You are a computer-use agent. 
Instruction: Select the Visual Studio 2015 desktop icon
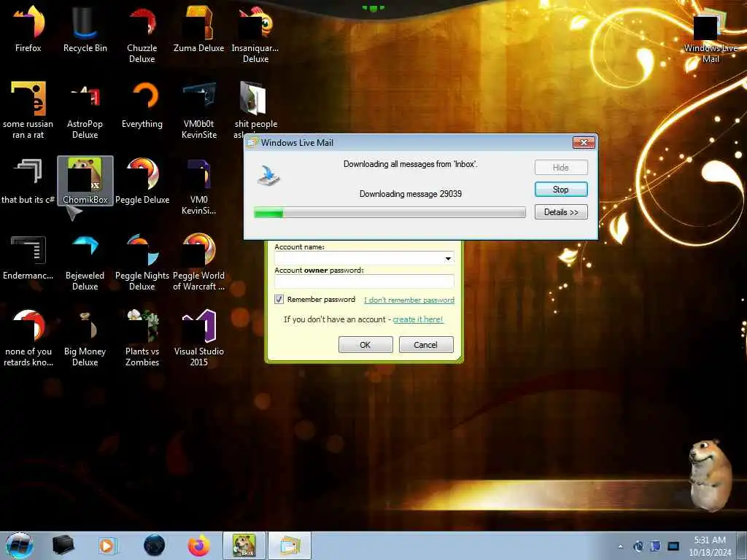(x=198, y=338)
